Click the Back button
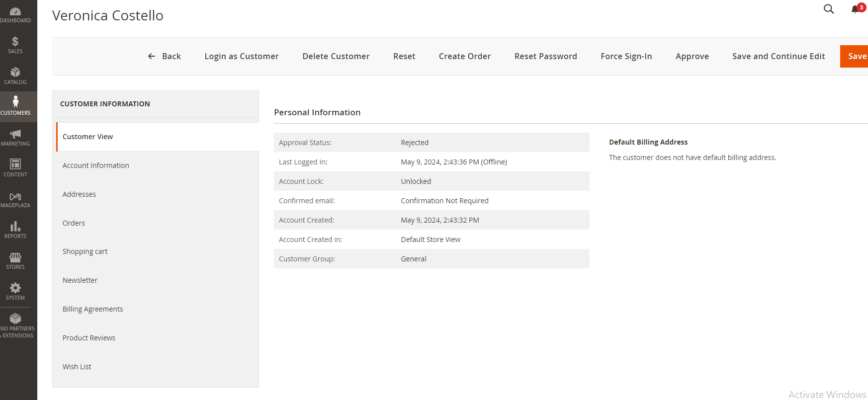Image resolution: width=868 pixels, height=400 pixels. click(x=165, y=56)
